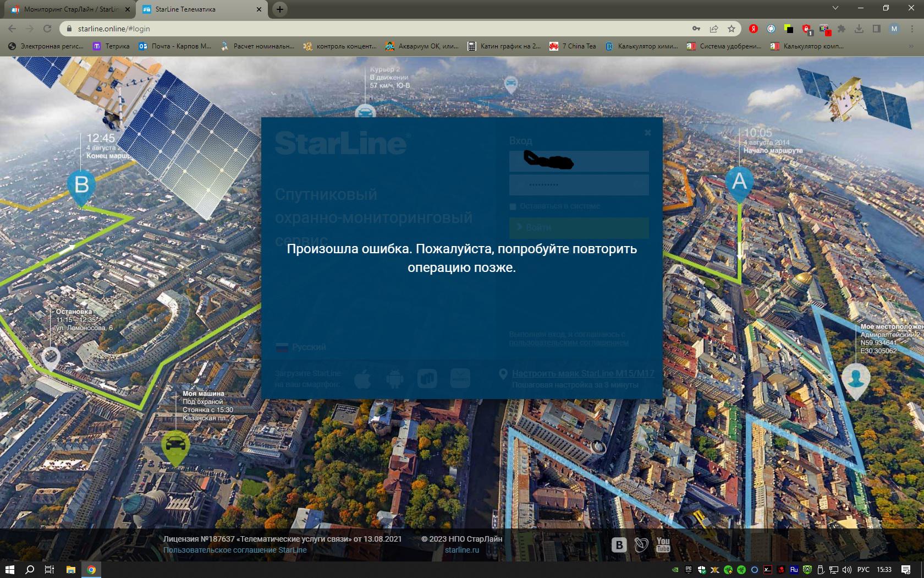Open volume control in system tray
924x578 pixels.
847,570
